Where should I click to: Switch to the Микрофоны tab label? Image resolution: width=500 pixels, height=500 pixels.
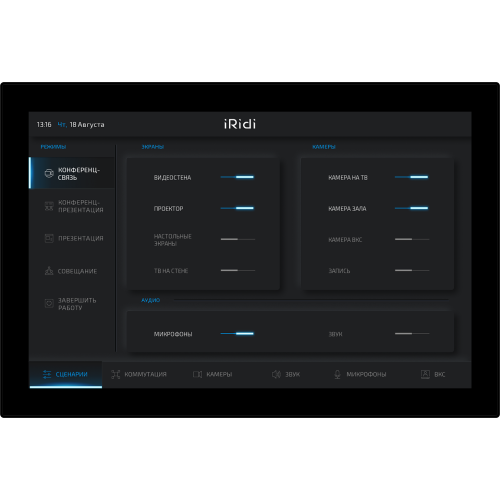(x=366, y=374)
